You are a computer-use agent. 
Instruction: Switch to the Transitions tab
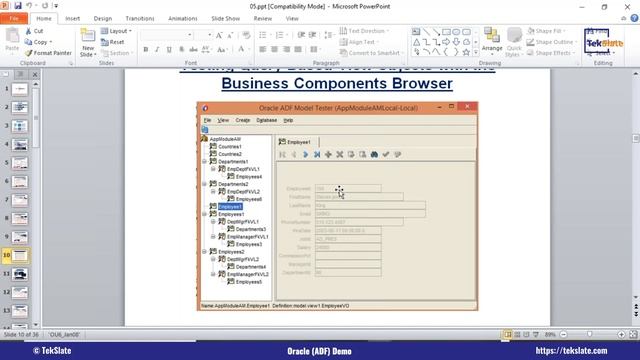(x=140, y=18)
